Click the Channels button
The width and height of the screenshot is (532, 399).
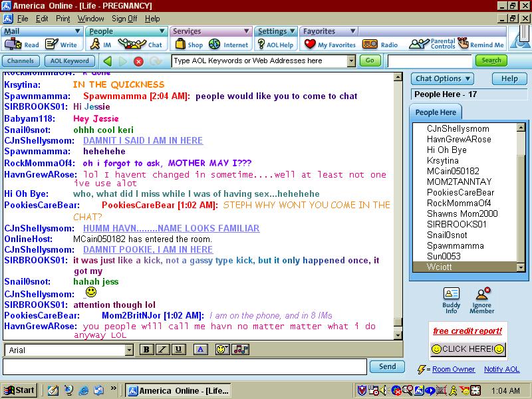21,61
